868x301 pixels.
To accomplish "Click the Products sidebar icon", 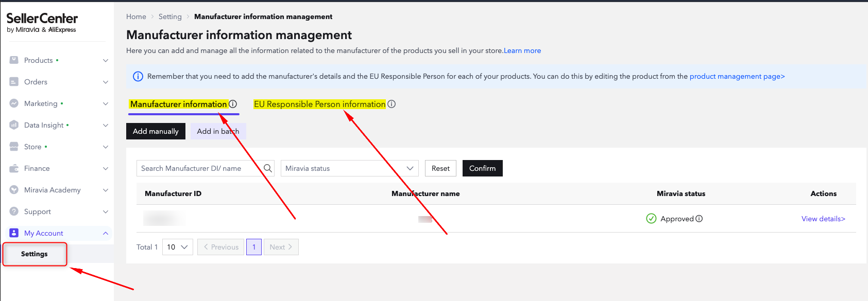I will click(14, 60).
